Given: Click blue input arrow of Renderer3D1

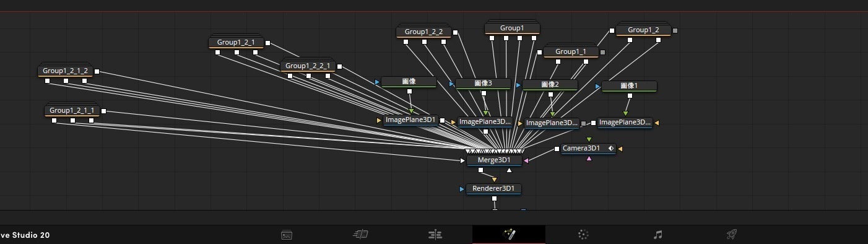Looking at the screenshot, I should tap(462, 189).
